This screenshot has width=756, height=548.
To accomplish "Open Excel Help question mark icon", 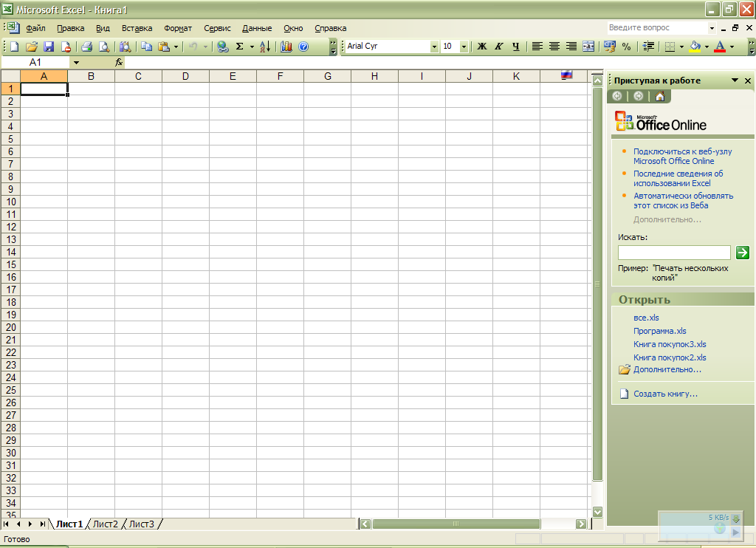I will tap(303, 47).
